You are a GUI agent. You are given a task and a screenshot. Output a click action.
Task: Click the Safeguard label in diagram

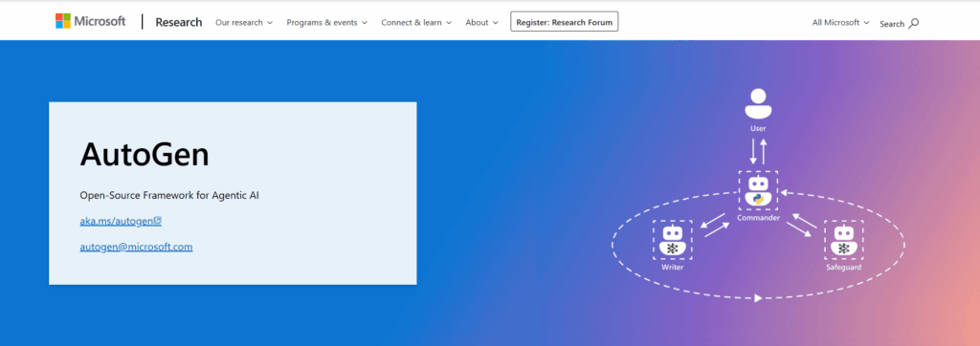point(844,268)
